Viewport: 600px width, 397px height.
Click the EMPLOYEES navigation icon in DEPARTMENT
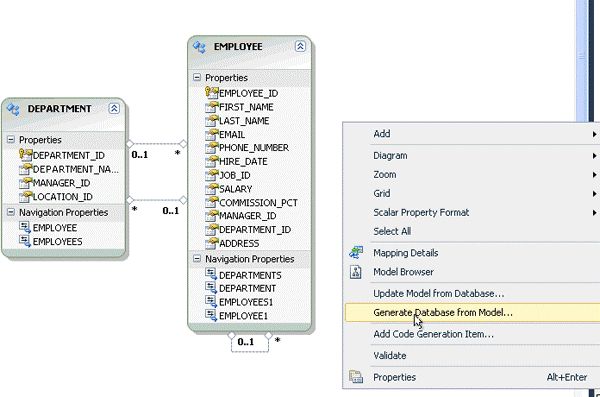25,241
